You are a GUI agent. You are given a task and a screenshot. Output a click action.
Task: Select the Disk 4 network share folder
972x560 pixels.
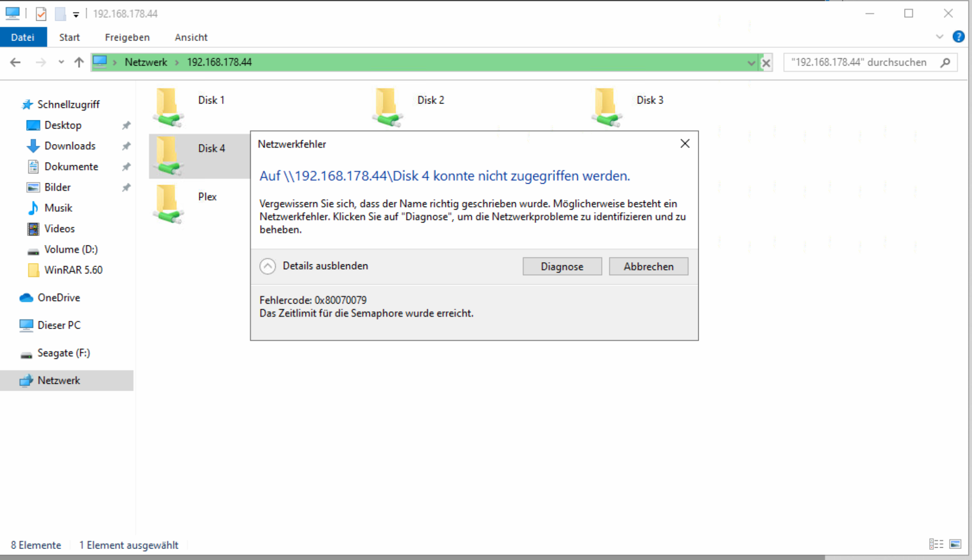[199, 156]
